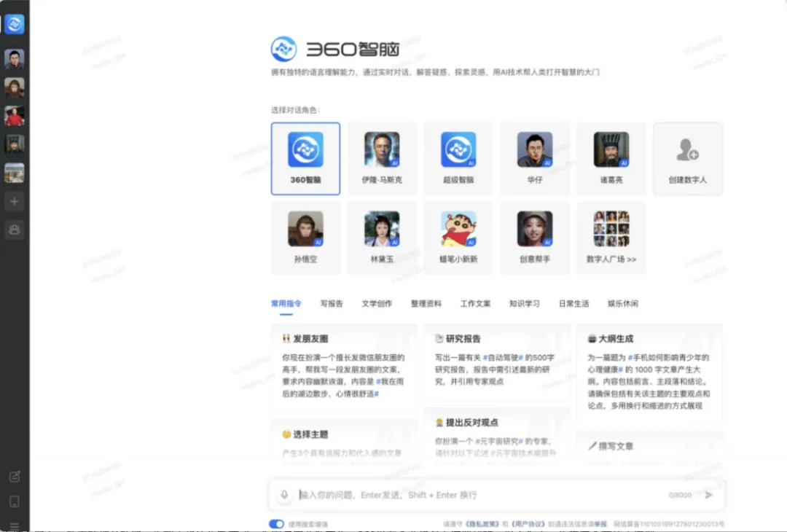
Task: Select the 创意帮手 role card
Action: [x=535, y=238]
